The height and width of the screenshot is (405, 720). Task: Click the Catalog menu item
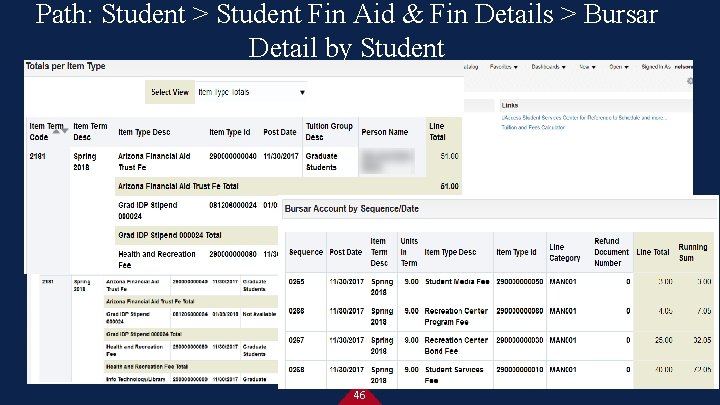[x=471, y=67]
